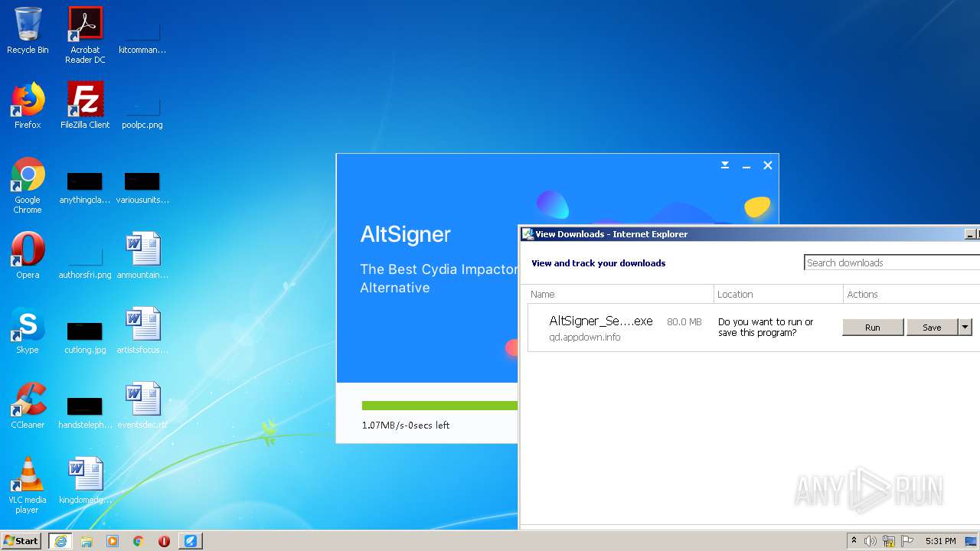The image size is (980, 551).
Task: Click Chrome icon in taskbar
Action: click(x=139, y=541)
